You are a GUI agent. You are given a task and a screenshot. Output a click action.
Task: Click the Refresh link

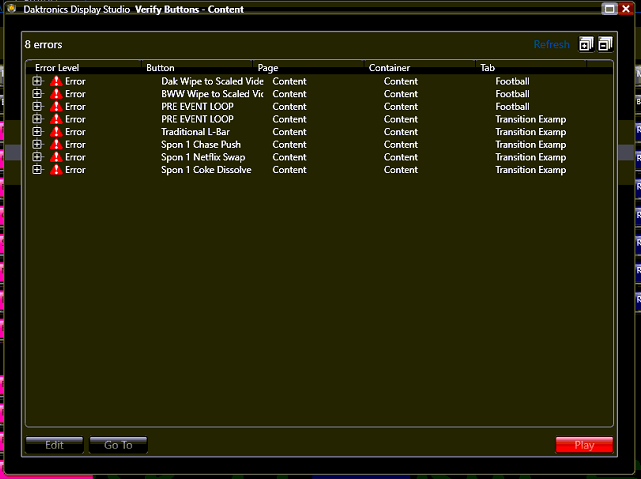(x=551, y=44)
